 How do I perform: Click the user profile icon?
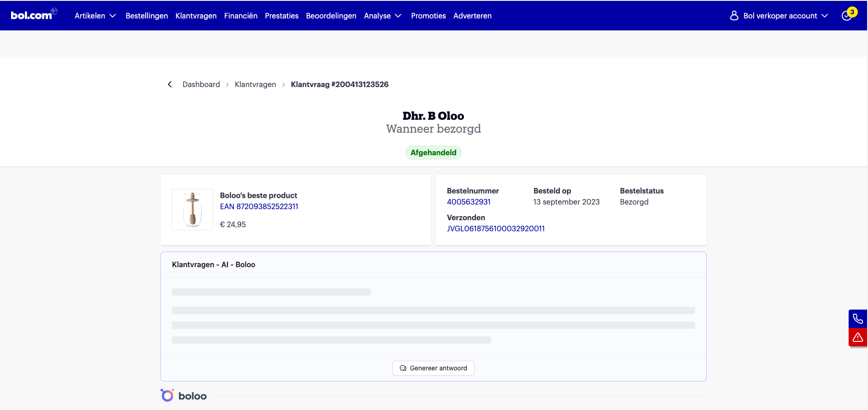tap(734, 16)
